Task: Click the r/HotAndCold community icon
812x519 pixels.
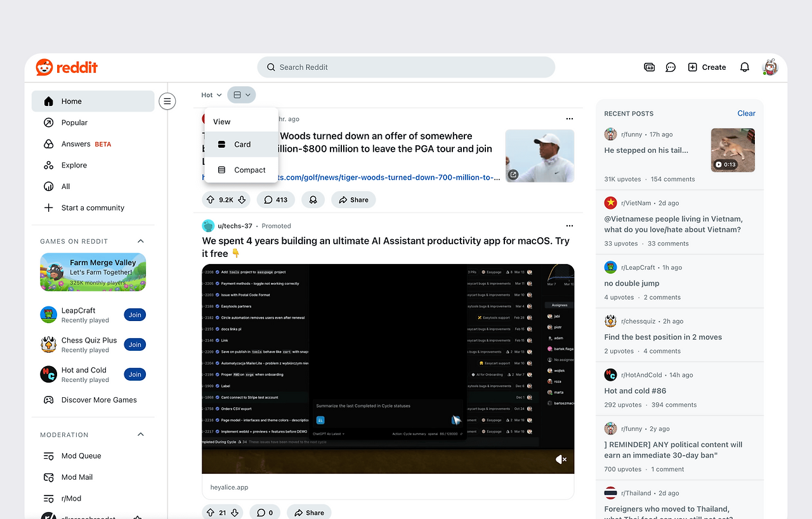Action: point(610,375)
